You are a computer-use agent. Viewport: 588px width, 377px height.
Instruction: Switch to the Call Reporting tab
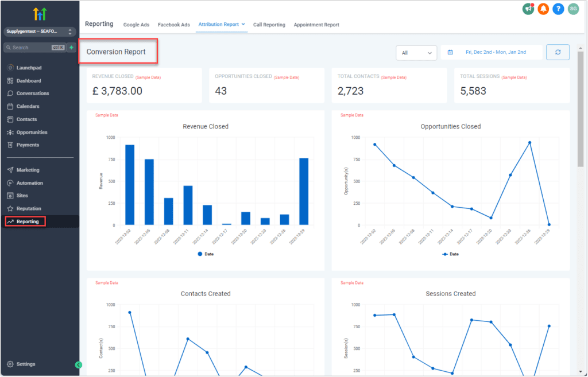click(269, 25)
